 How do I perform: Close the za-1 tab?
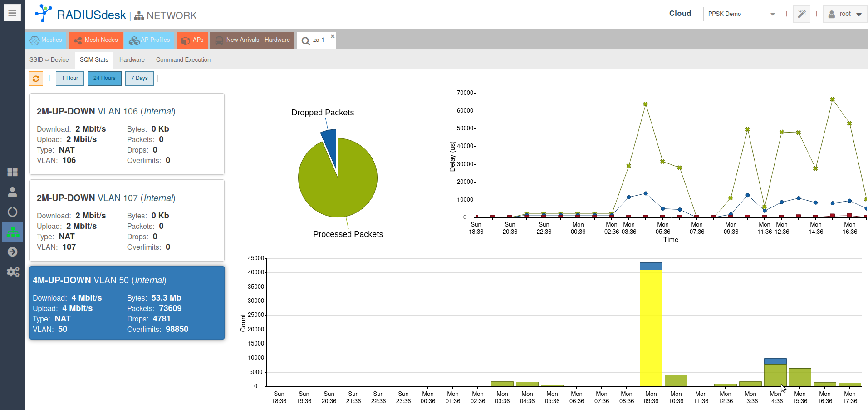click(x=333, y=36)
